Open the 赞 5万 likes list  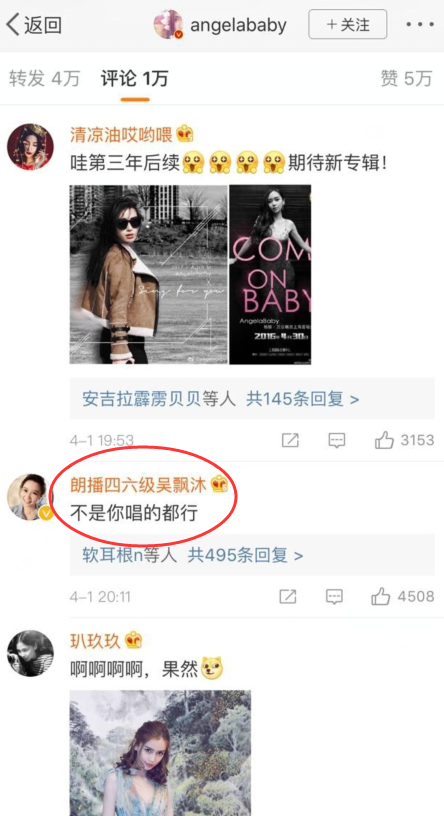407,79
